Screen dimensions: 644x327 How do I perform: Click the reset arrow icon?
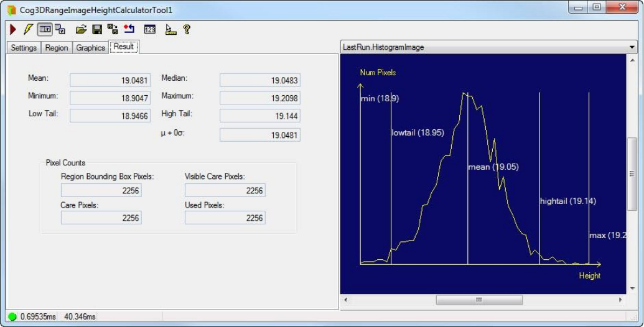pos(129,29)
